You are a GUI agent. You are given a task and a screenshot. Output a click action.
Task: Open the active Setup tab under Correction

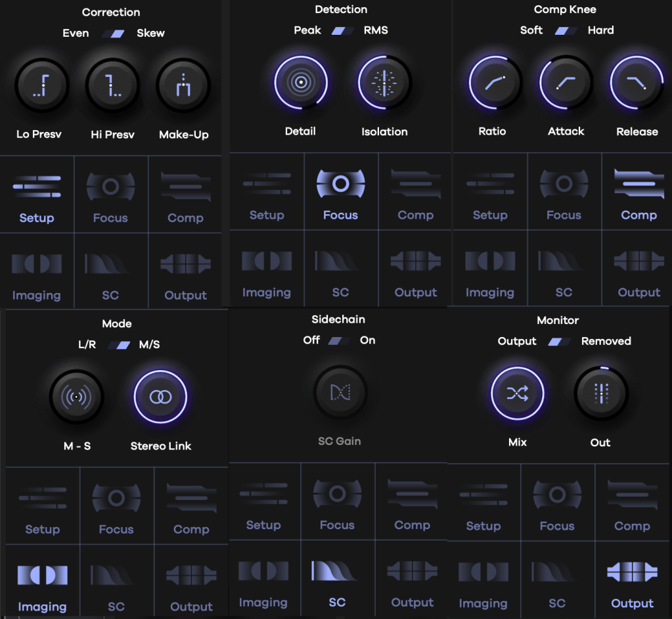click(37, 195)
